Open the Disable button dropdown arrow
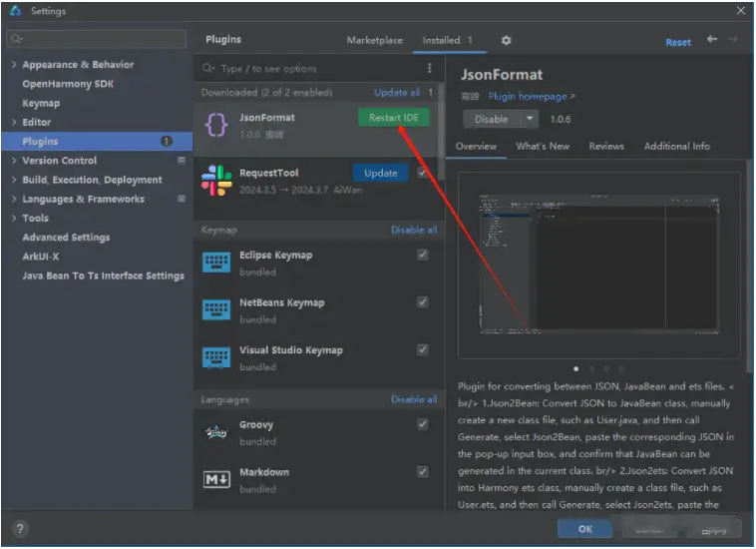 [x=530, y=119]
